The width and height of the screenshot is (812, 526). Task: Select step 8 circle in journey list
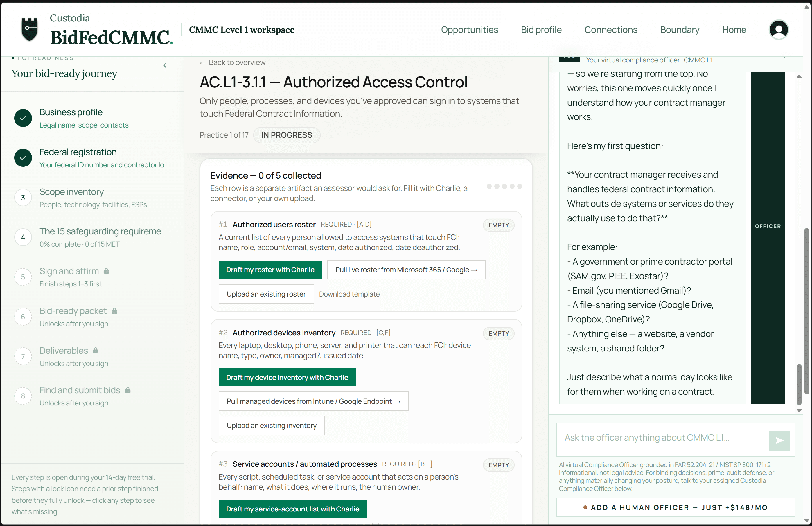[x=23, y=396]
